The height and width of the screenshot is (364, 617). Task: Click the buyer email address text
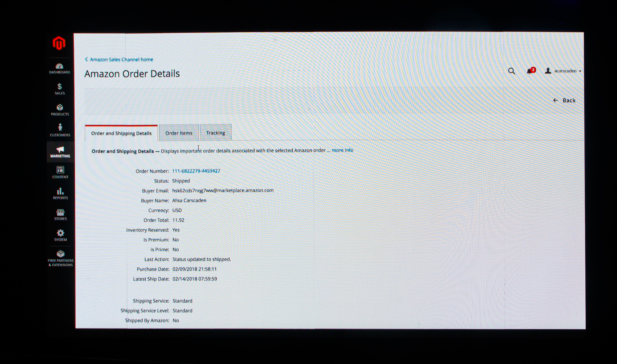click(223, 190)
